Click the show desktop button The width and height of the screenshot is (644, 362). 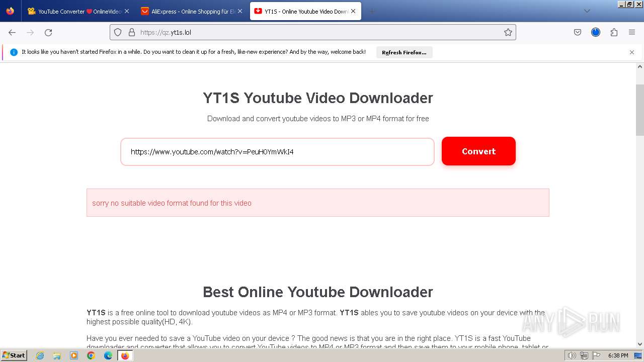point(639,355)
